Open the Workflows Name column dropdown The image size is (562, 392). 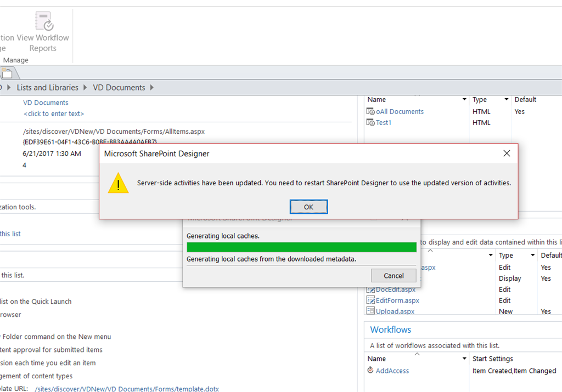pos(464,359)
